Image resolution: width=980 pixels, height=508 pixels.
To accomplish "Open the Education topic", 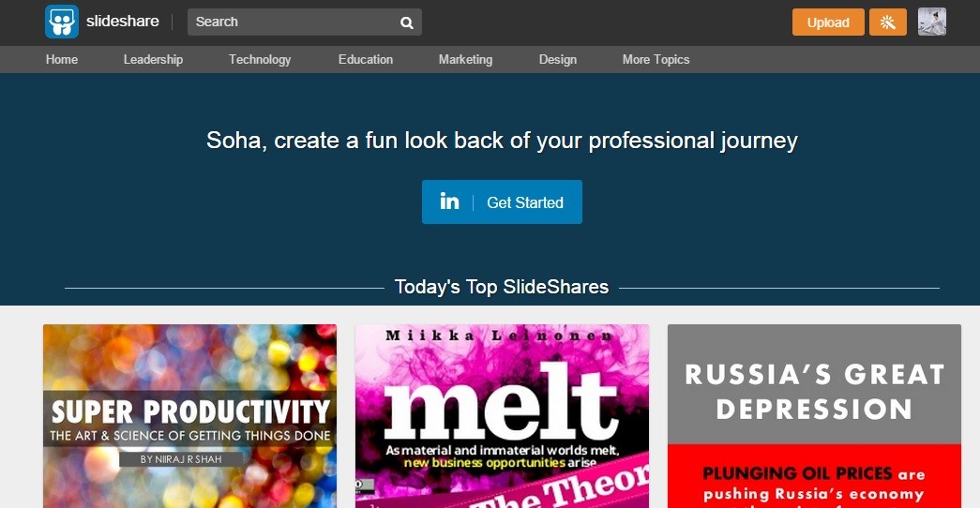I will (366, 59).
